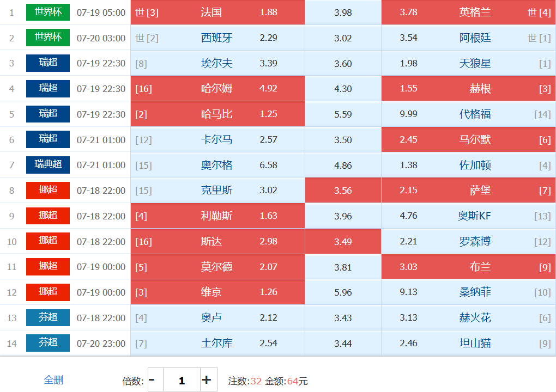The image size is (556, 392).
Task: Select draw 3.56 for 克里斯 vs 萨堡
Action: 343,191
